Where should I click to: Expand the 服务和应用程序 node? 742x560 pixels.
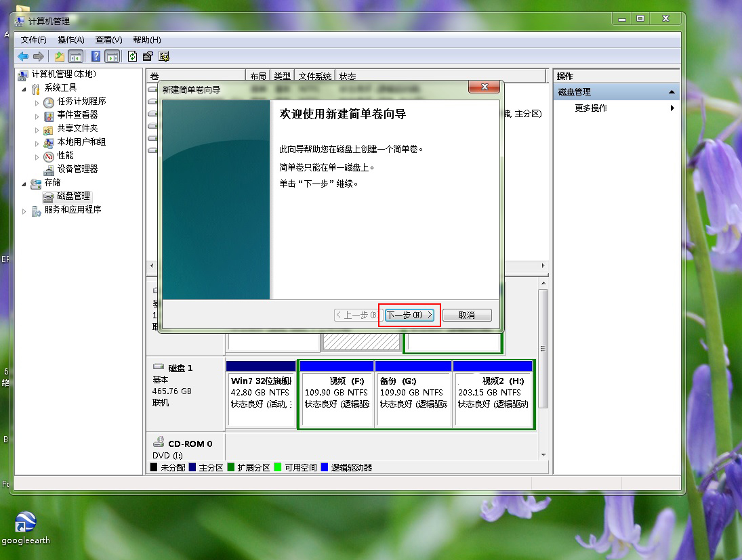pyautogui.click(x=23, y=210)
